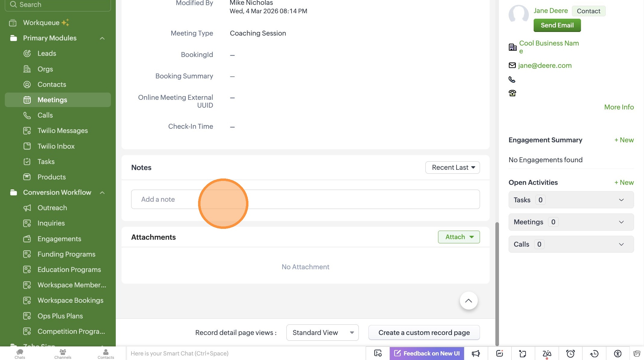Select Leads in the sidebar
644x360 pixels.
47,54
